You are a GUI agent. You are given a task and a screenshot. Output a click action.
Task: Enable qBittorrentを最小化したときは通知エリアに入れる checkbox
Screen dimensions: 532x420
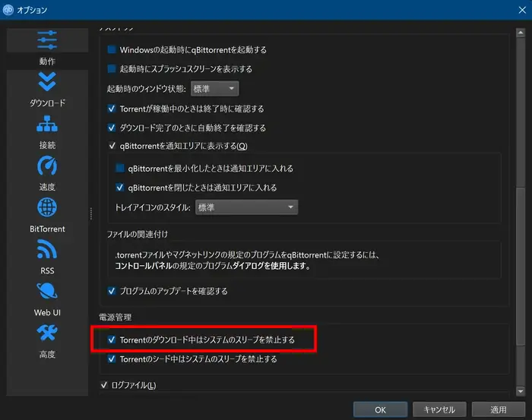tap(119, 168)
